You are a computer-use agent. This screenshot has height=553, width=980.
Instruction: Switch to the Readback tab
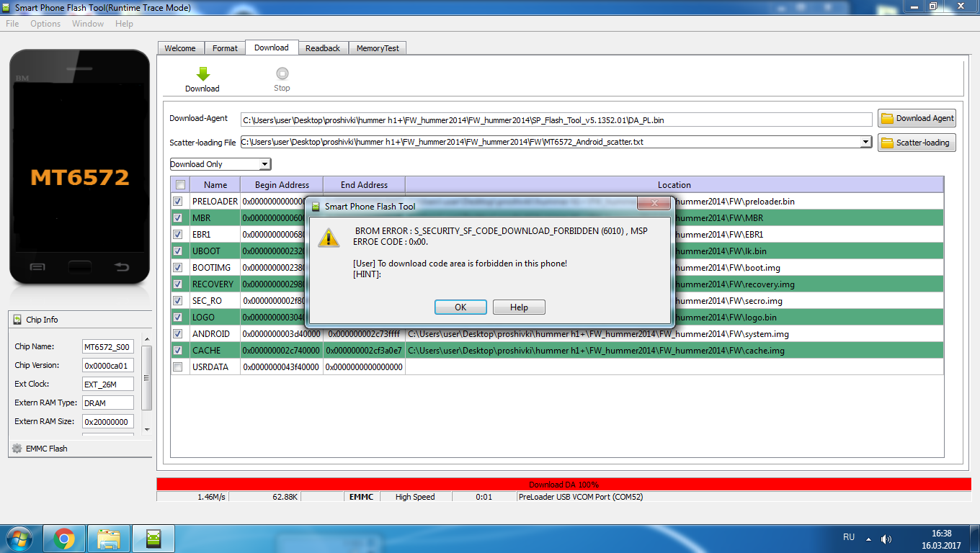(x=322, y=48)
